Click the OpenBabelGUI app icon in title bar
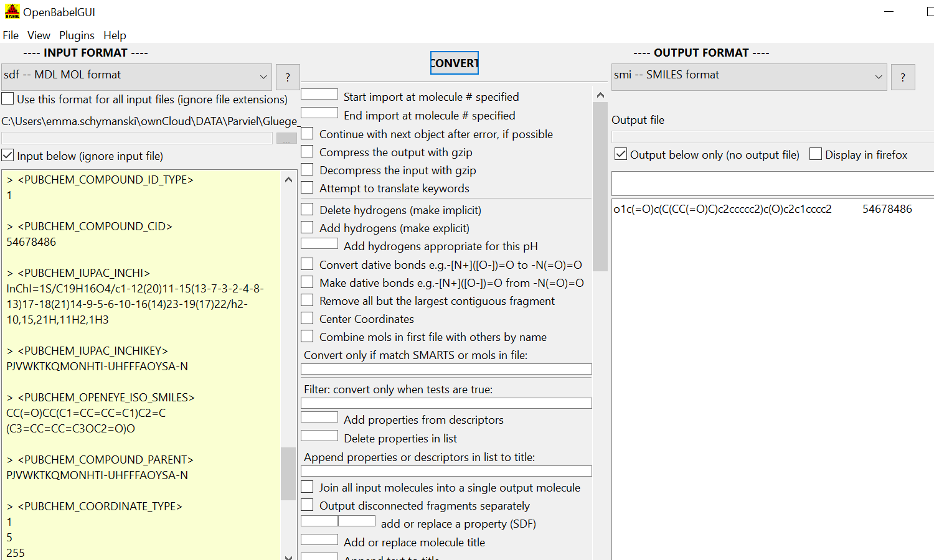Viewport: 934px width, 560px height. pyautogui.click(x=12, y=11)
